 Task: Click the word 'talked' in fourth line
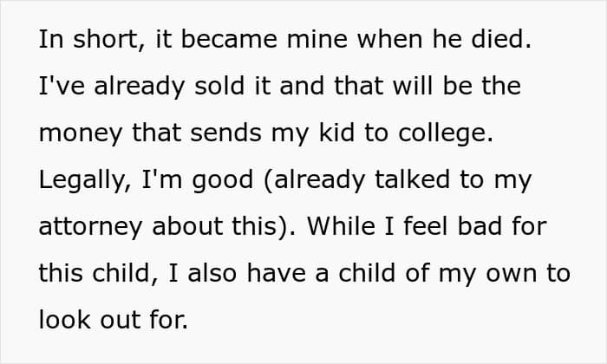click(x=412, y=179)
